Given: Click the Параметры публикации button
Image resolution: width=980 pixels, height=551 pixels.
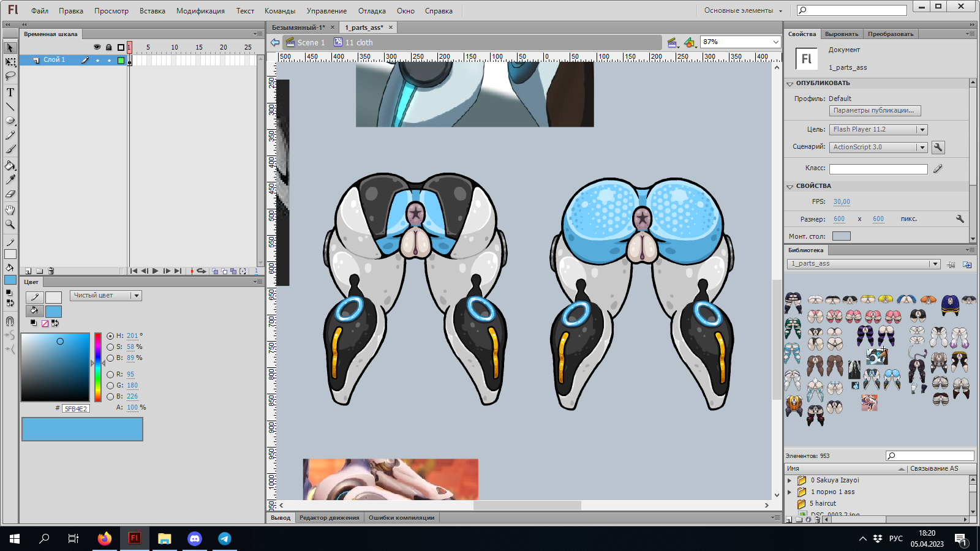Looking at the screenshot, I should pos(875,111).
